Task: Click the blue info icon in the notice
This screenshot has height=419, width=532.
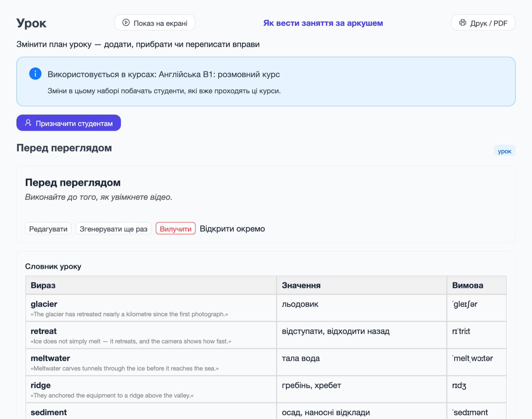Action: point(35,73)
